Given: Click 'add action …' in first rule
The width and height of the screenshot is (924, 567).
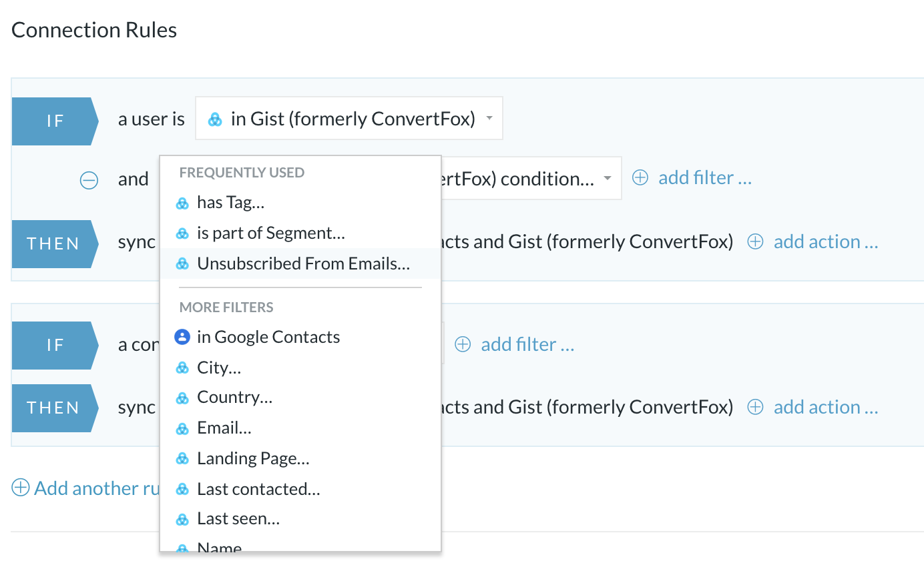Looking at the screenshot, I should click(x=826, y=241).
